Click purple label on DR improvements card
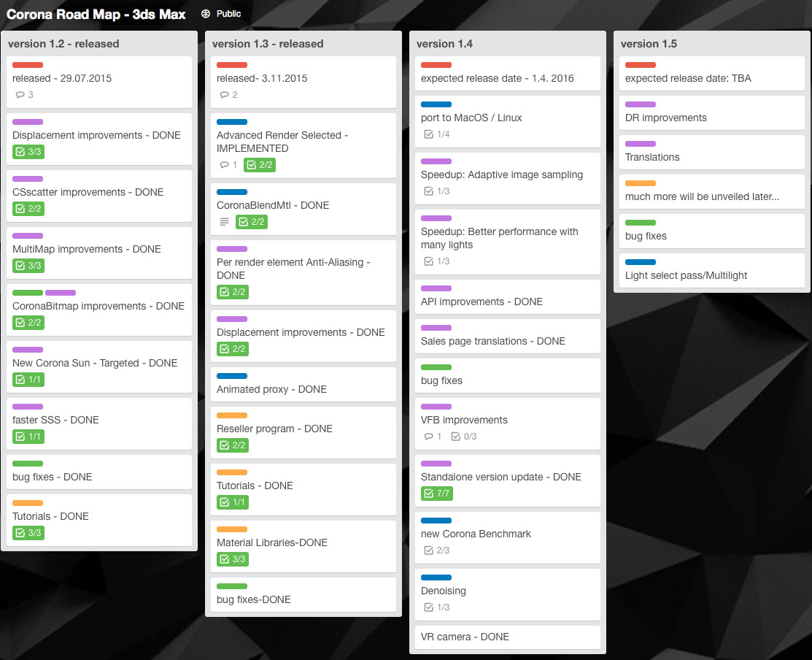This screenshot has width=812, height=660. (x=640, y=104)
